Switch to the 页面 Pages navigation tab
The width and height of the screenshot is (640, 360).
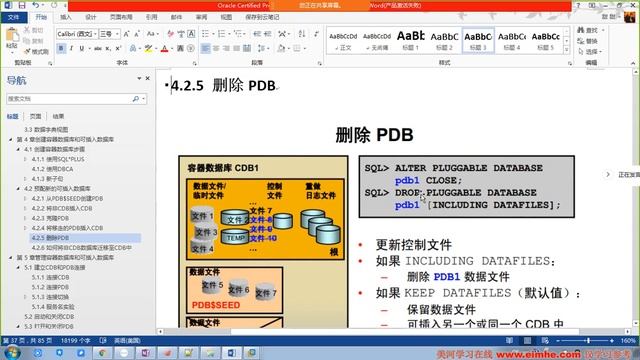(36, 116)
